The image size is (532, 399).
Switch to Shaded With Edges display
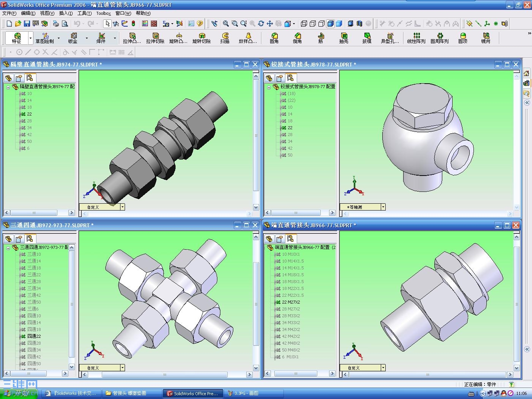pyautogui.click(x=330, y=24)
